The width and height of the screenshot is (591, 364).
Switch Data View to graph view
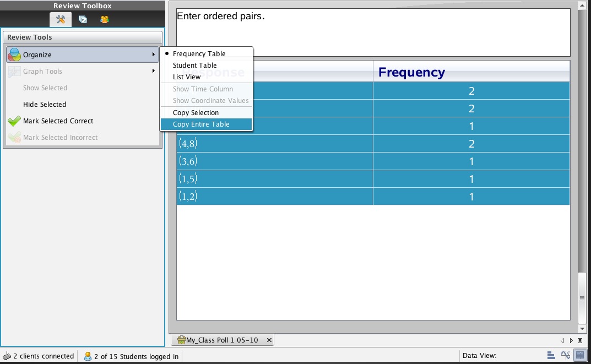tap(565, 356)
